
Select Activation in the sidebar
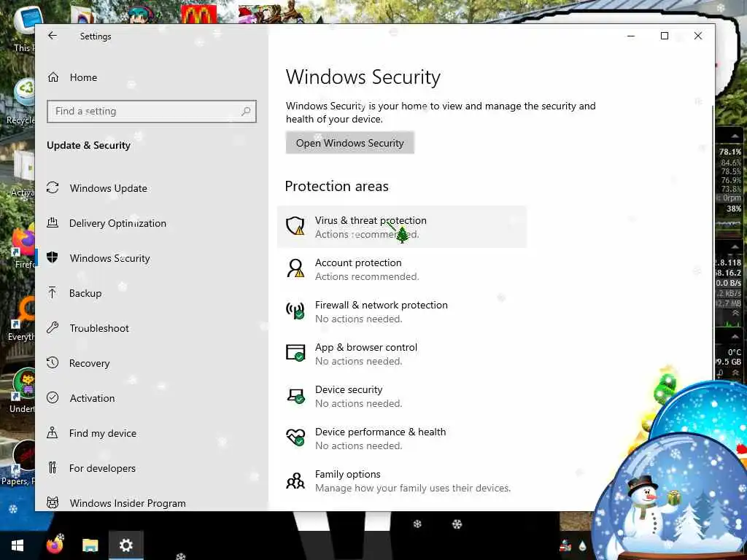pos(92,398)
